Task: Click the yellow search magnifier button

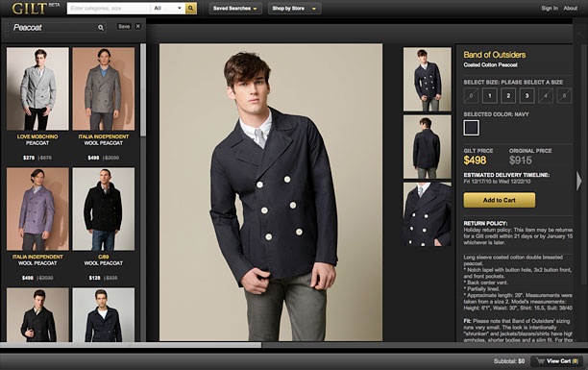Action: pos(191,9)
